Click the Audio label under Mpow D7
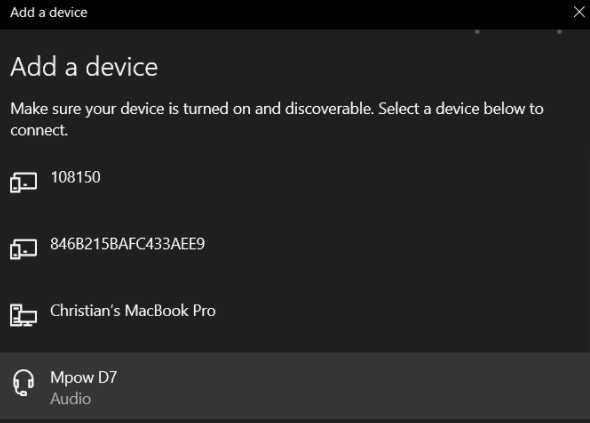The image size is (590, 423). click(71, 399)
